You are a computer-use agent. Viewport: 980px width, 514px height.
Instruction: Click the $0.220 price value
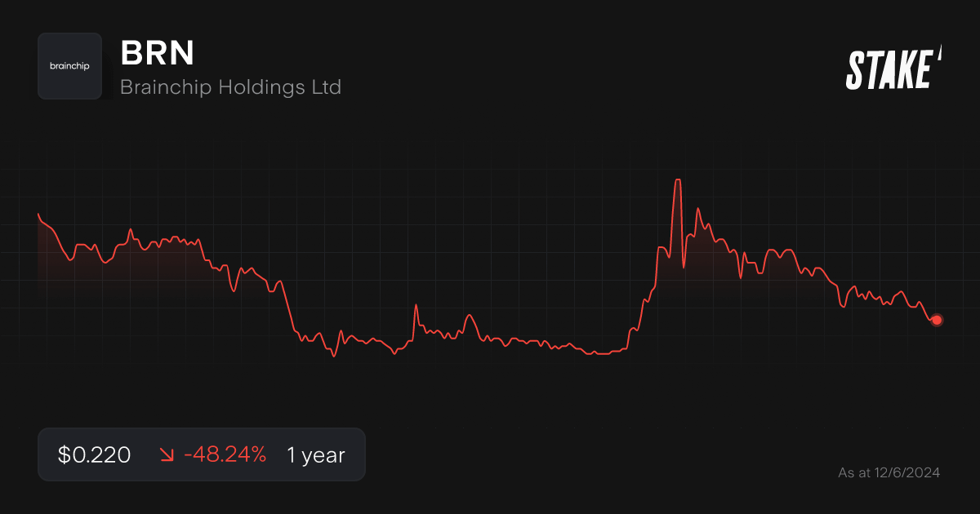click(94, 455)
